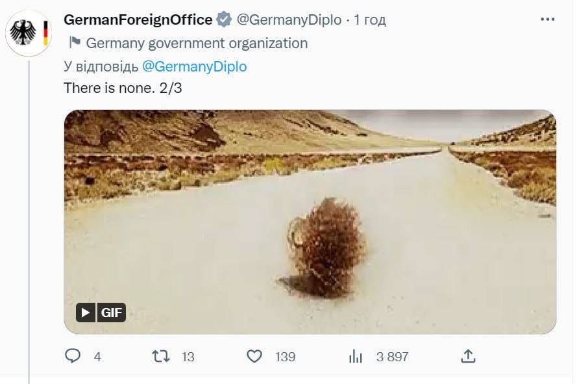Click the speech bubble reply icon

click(x=74, y=356)
